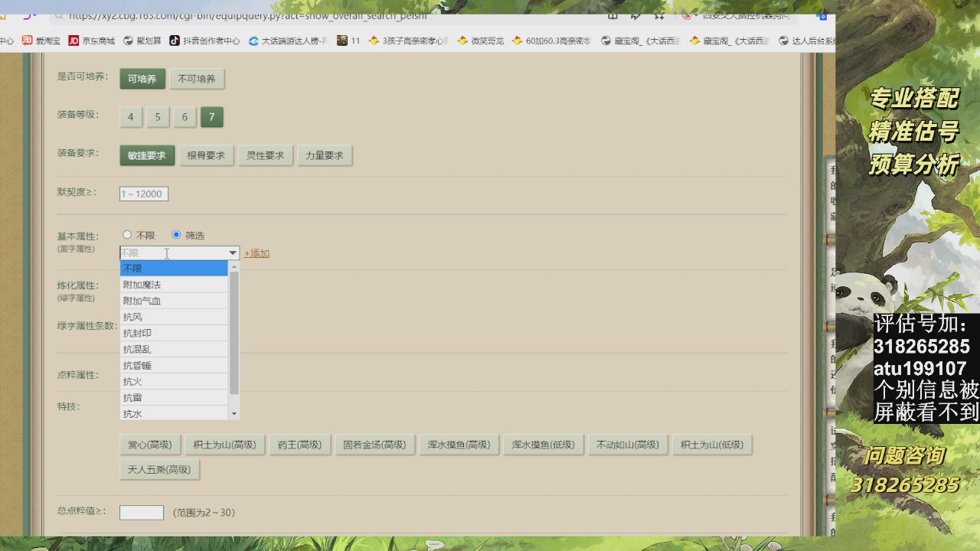The height and width of the screenshot is (551, 980).
Task: Open the 抖音创作者中心 bookmark icon
Action: [175, 41]
